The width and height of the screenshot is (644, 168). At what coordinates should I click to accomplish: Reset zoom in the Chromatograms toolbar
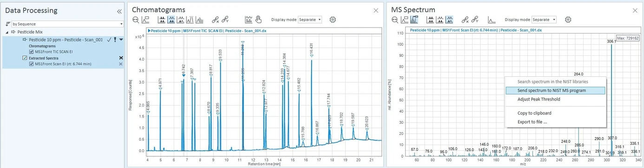[136, 20]
